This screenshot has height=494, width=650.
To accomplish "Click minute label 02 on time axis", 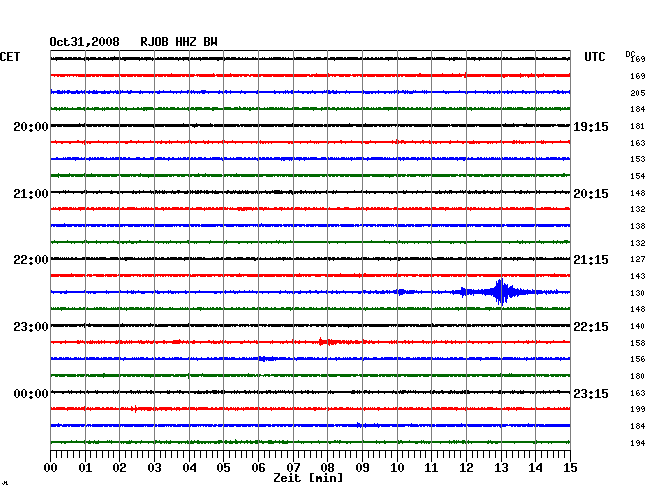I will (119, 468).
